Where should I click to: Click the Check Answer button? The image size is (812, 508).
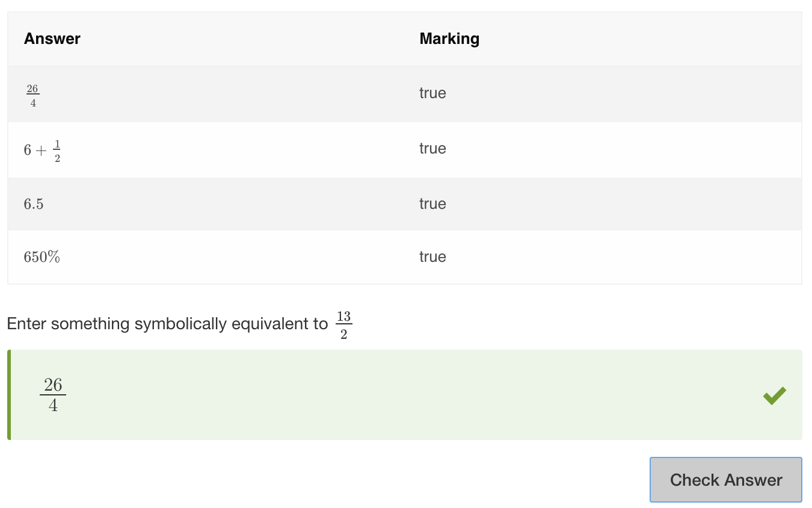(725, 480)
